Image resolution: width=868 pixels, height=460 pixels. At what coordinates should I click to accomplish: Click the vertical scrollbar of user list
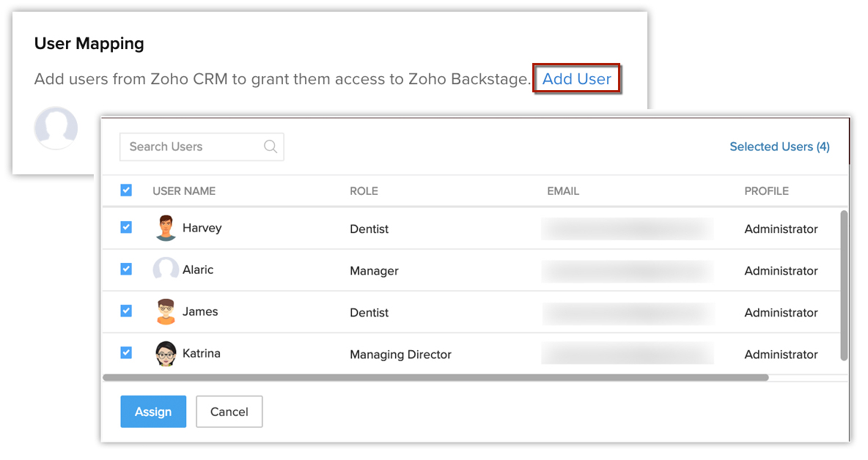[x=844, y=286]
